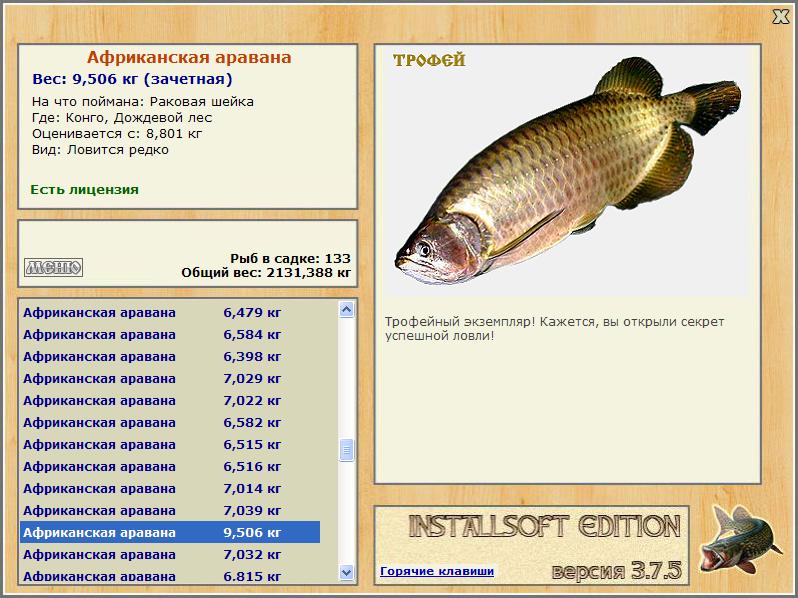
Task: Click the версия 3.7.5 label
Action: click(616, 570)
